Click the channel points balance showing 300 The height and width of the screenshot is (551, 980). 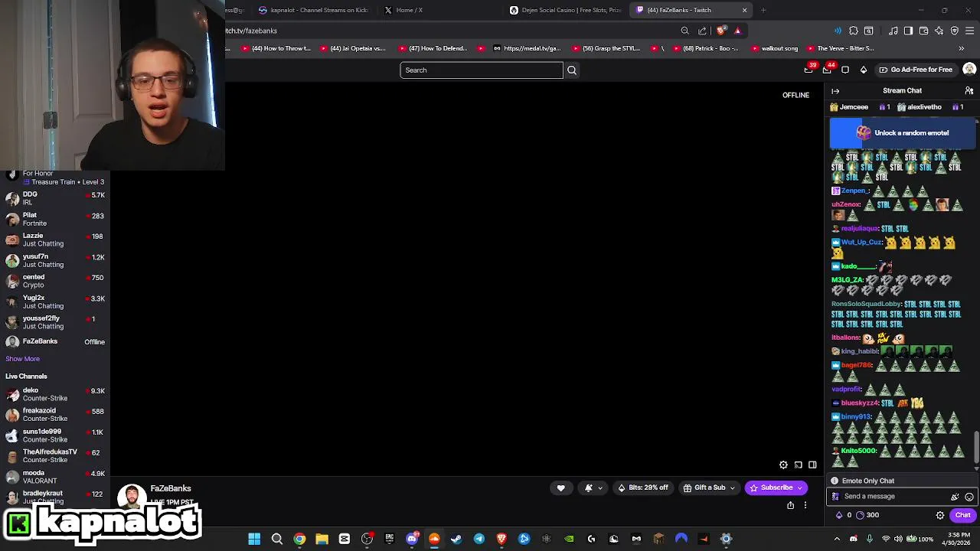point(867,515)
